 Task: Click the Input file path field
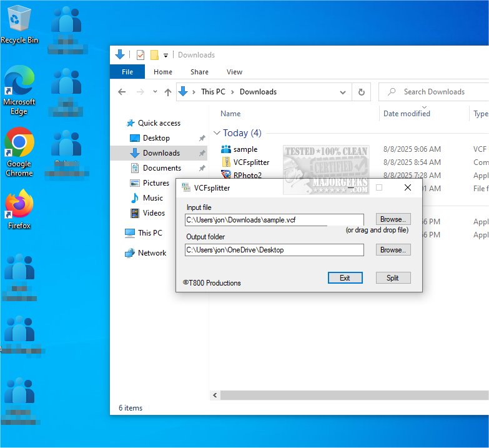[274, 220]
